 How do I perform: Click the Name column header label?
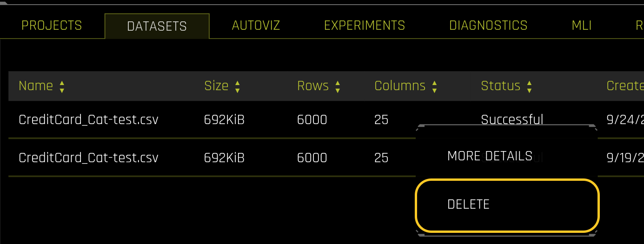pos(36,86)
